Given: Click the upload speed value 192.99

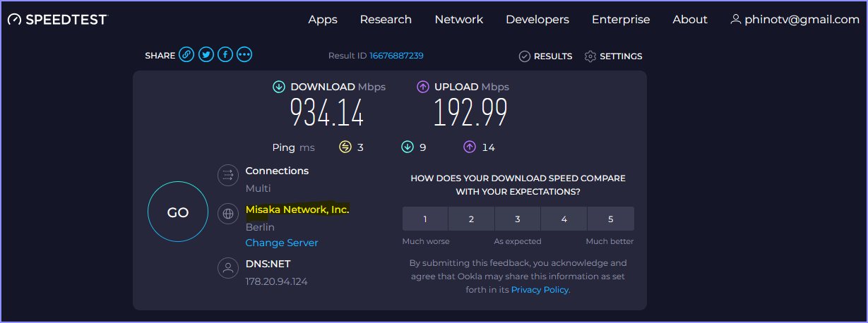Looking at the screenshot, I should [x=470, y=113].
